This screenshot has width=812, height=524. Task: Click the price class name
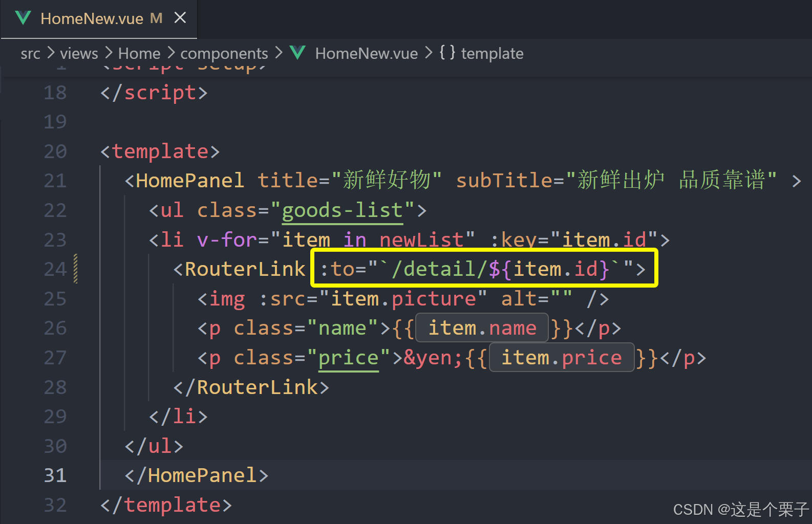(x=349, y=358)
